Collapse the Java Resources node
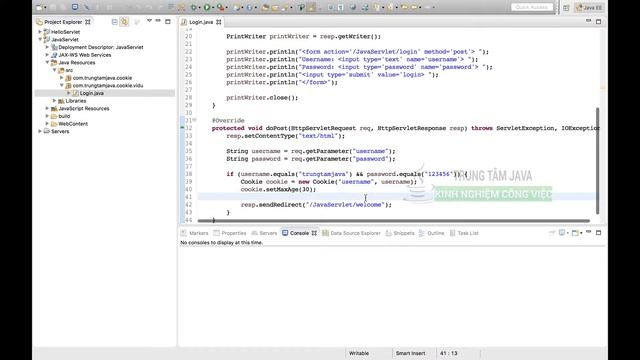The image size is (640, 360). coord(47,62)
